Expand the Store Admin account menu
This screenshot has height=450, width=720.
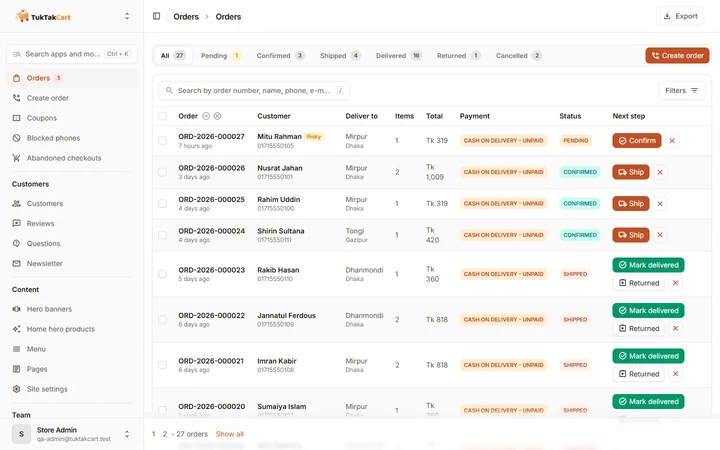(x=127, y=434)
